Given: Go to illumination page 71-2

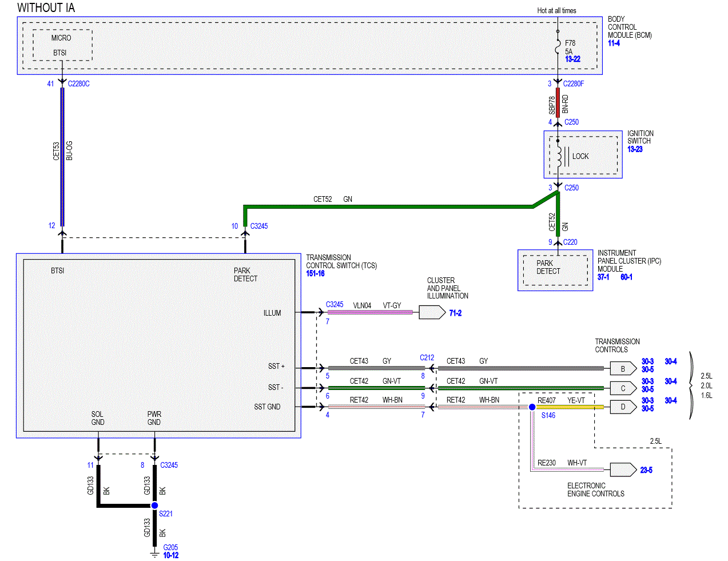Looking at the screenshot, I should coord(455,313).
